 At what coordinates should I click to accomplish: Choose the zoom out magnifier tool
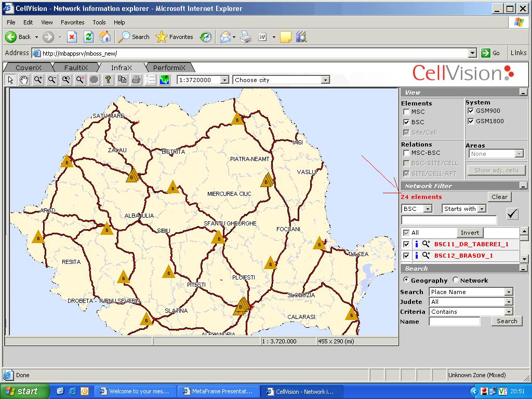click(x=52, y=80)
